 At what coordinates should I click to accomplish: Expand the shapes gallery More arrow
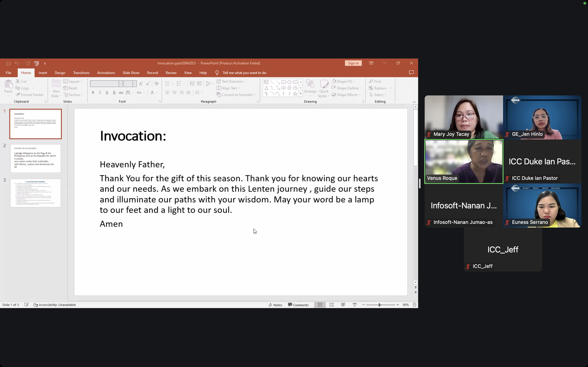pyautogui.click(x=301, y=94)
